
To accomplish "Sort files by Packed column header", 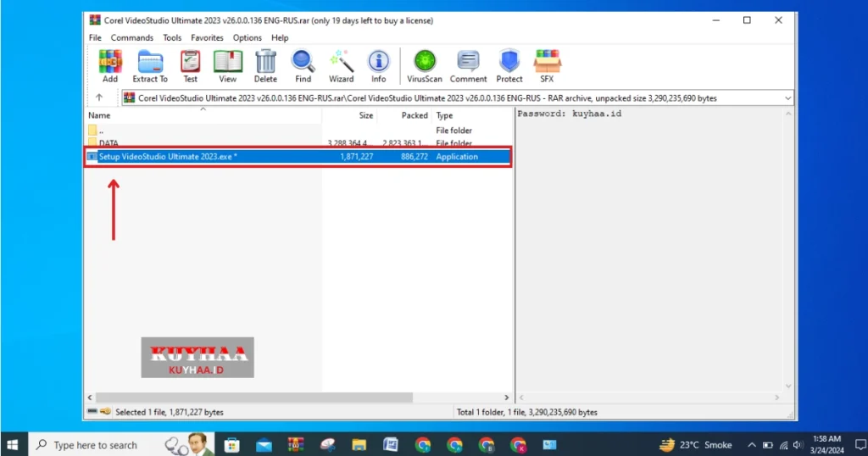I will (x=415, y=115).
